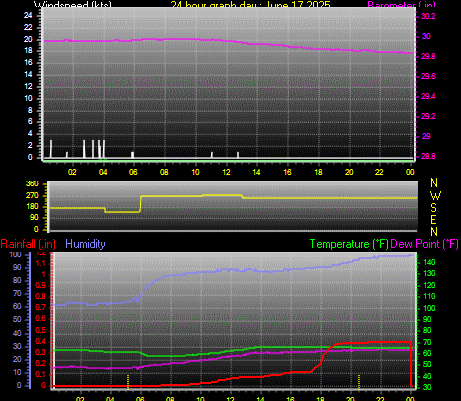Click 2 on the windspeed axis
The height and width of the screenshot is (401, 461).
(30, 146)
